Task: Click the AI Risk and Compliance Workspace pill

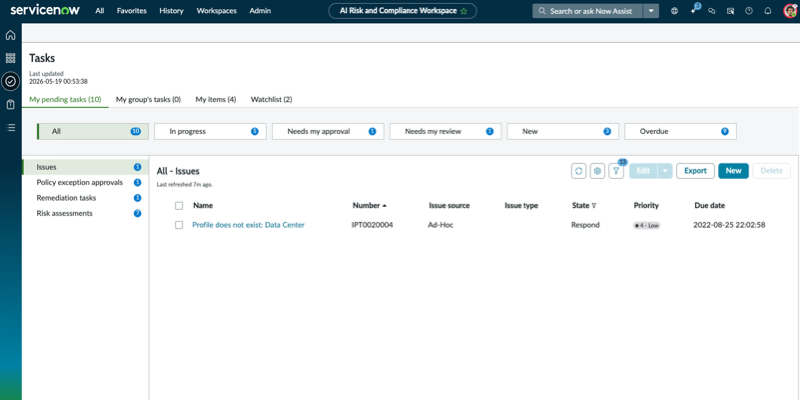Action: pyautogui.click(x=403, y=11)
